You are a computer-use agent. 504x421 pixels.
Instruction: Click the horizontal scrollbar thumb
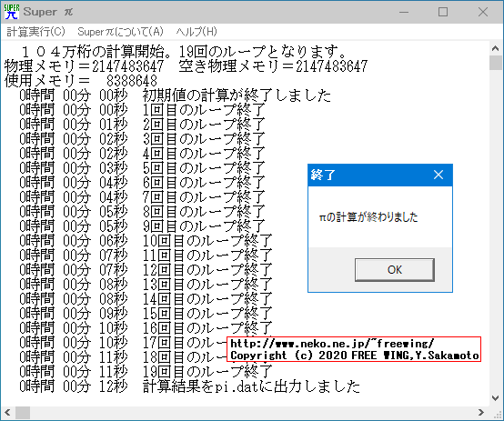[x=23, y=412]
